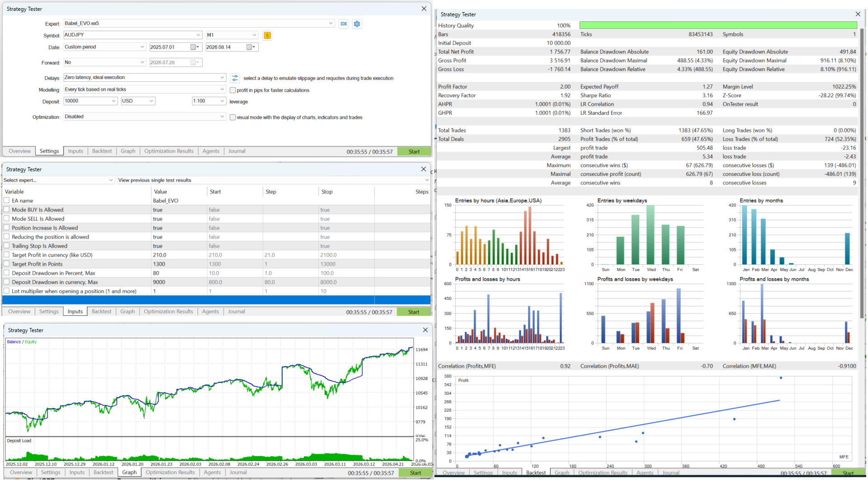868x488 pixels.
Task: Click the Start button under the graph
Action: [x=415, y=473]
